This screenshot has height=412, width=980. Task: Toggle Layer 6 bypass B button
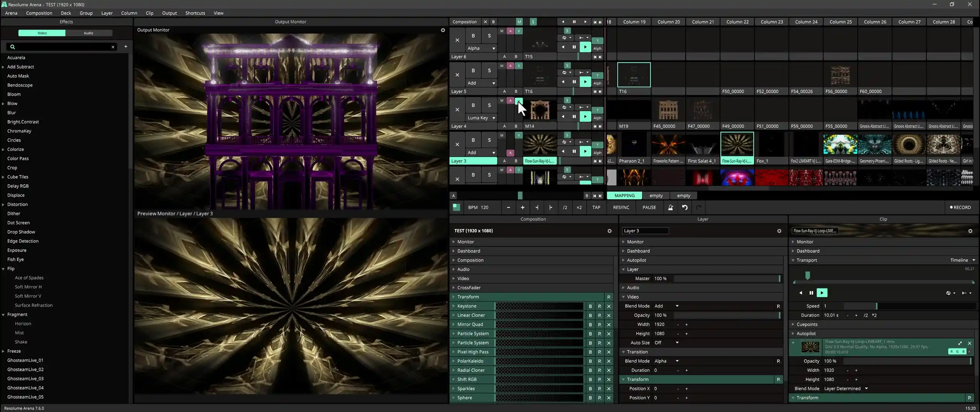click(x=473, y=36)
